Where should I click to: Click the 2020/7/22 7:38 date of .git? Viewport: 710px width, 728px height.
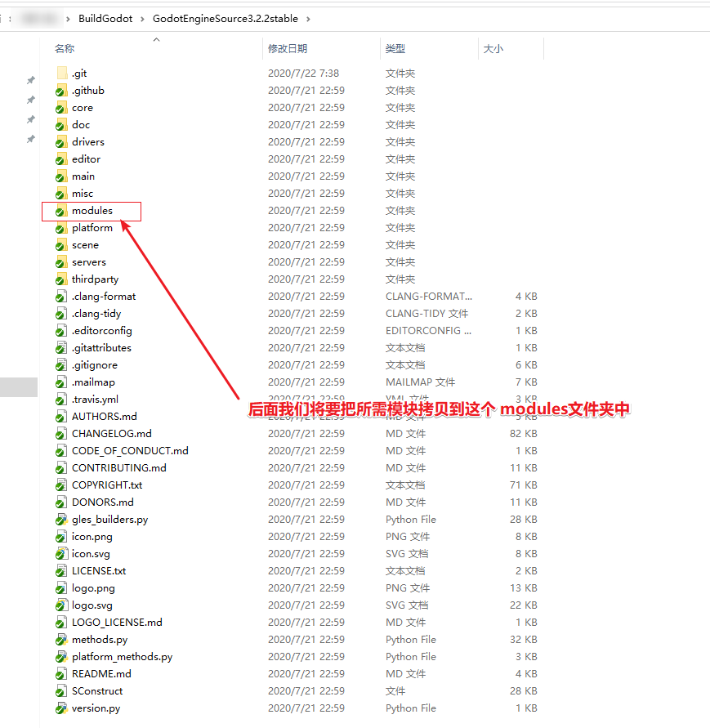pyautogui.click(x=303, y=73)
